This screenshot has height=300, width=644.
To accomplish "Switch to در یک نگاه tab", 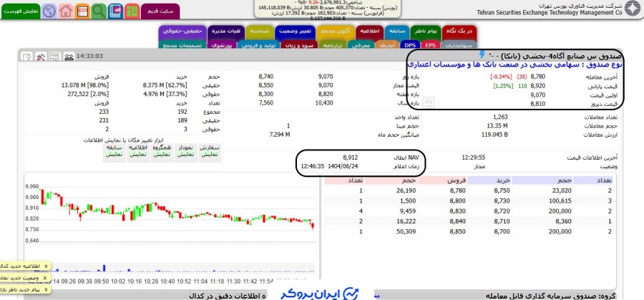I will click(459, 32).
